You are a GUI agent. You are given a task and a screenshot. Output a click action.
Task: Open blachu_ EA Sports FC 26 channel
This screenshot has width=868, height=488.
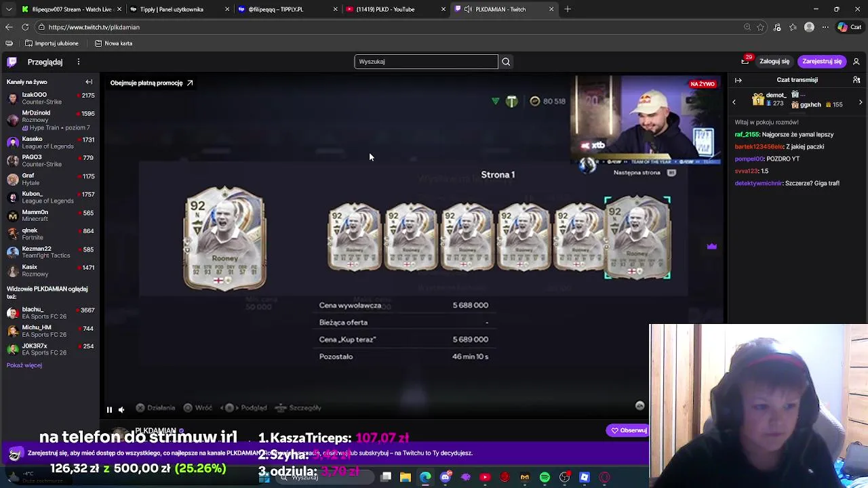click(x=51, y=312)
